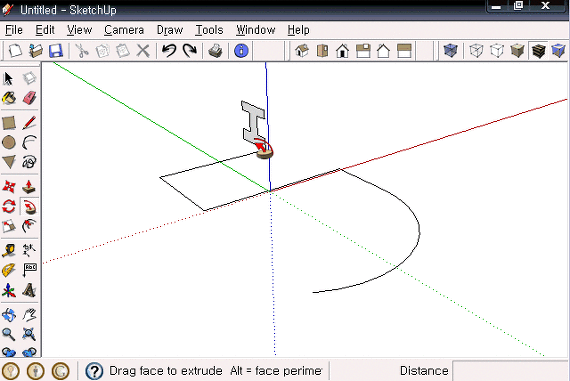Select the Move tool
Image resolution: width=570 pixels, height=381 pixels.
click(x=9, y=187)
